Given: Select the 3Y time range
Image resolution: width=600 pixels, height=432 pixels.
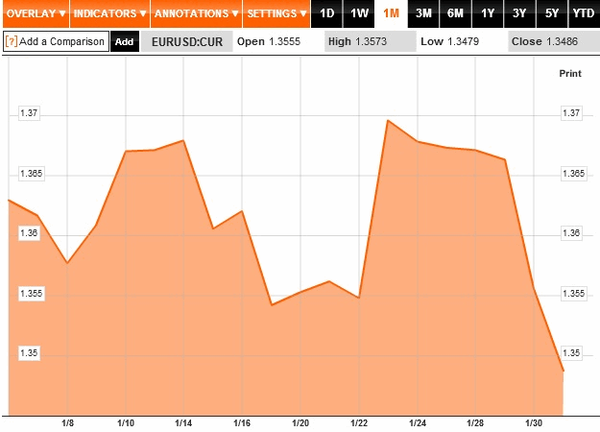Looking at the screenshot, I should 520,14.
